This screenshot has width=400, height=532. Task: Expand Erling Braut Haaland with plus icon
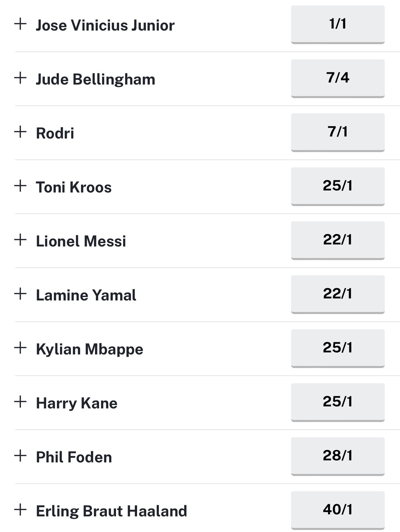(20, 510)
